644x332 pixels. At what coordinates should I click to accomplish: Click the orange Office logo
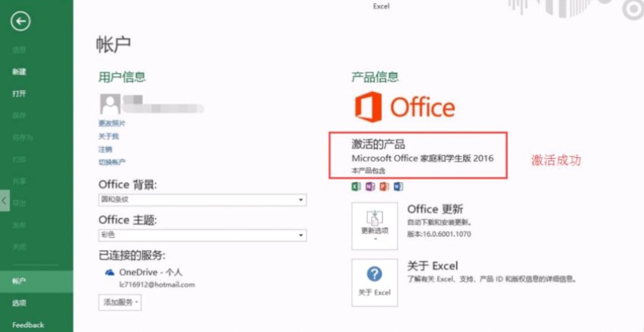(405, 107)
